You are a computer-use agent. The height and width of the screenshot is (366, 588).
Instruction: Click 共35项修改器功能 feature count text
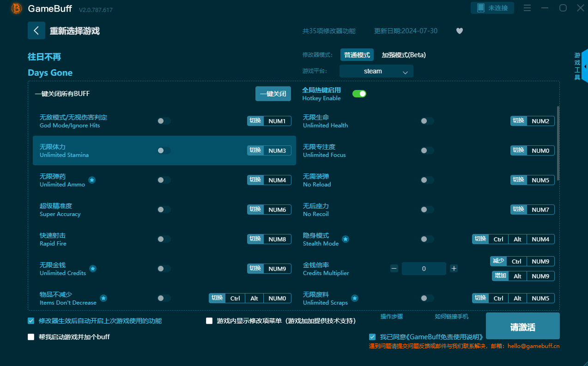329,31
